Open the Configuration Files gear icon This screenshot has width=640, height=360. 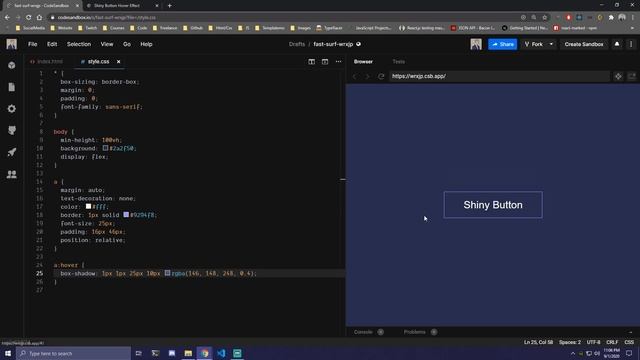pyautogui.click(x=11, y=109)
